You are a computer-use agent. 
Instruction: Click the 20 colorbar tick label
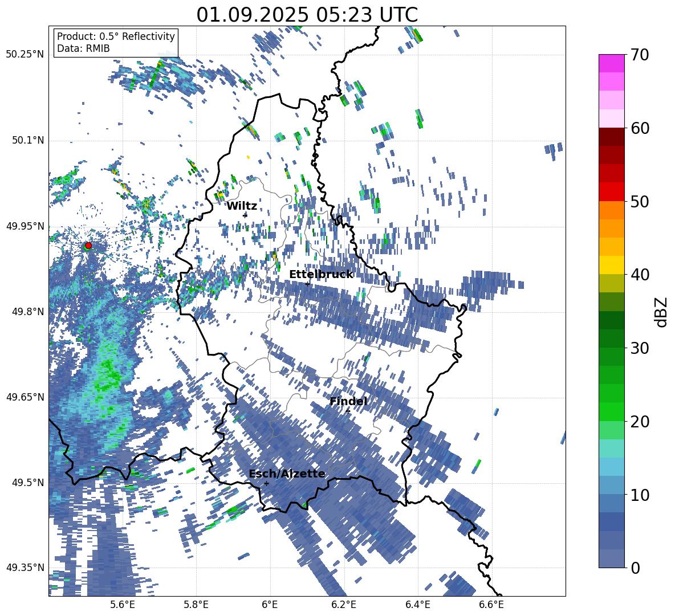coord(640,422)
